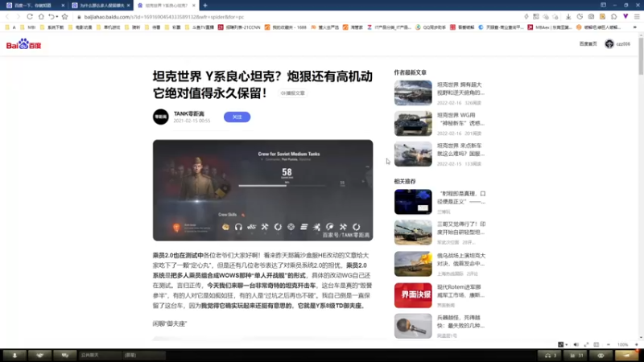Click the lightning speed-mode icon

point(526,17)
